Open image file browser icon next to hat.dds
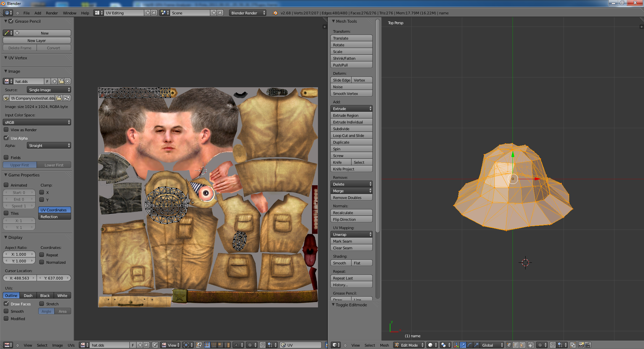The image size is (644, 349). [61, 81]
